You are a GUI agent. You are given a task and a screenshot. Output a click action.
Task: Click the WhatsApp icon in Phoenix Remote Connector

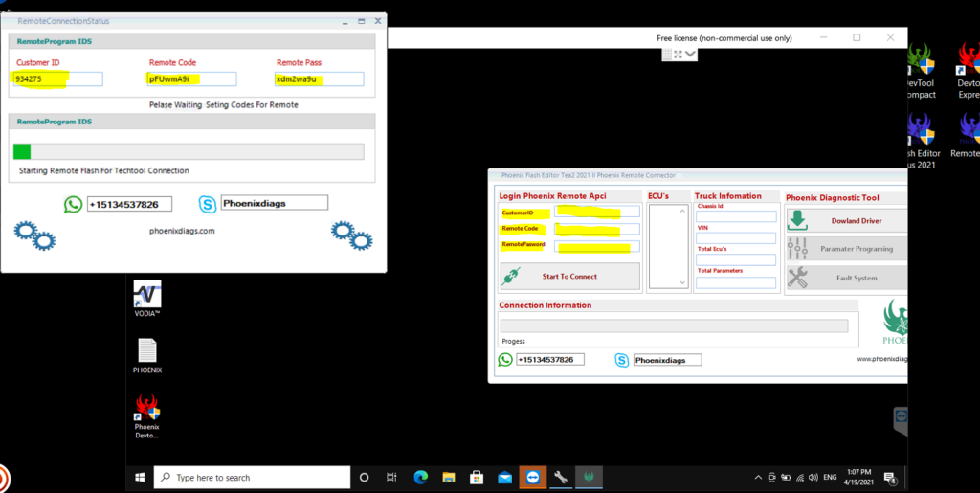coord(505,360)
